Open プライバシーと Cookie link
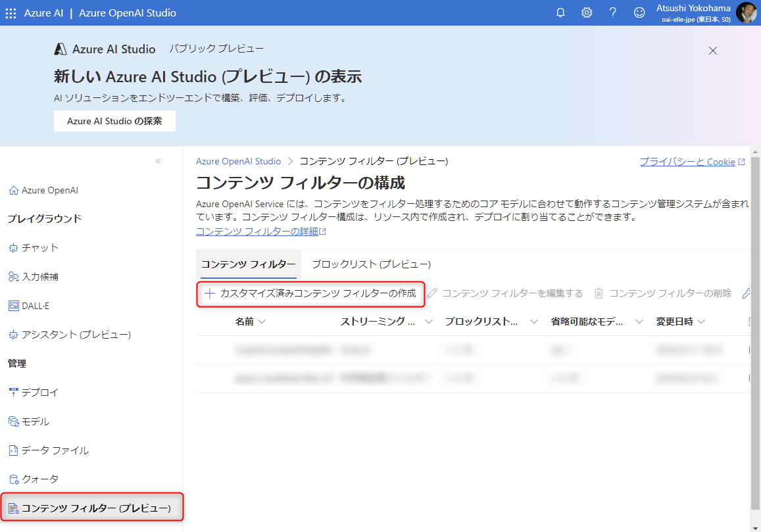Image resolution: width=761 pixels, height=532 pixels. (692, 162)
